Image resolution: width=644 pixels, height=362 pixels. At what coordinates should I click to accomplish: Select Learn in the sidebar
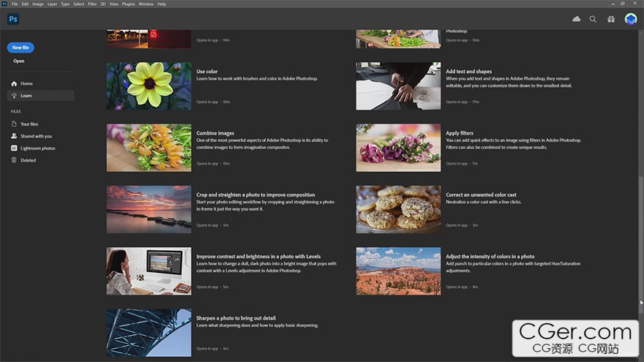[x=41, y=96]
